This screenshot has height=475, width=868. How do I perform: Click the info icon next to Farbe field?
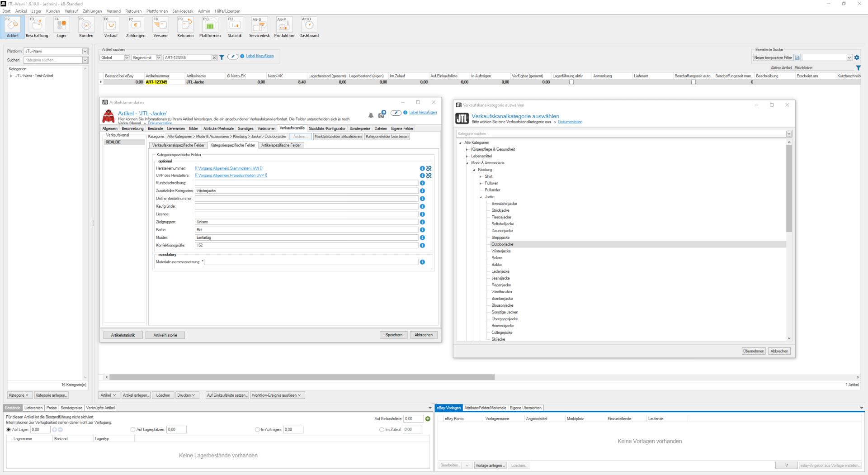[422, 230]
